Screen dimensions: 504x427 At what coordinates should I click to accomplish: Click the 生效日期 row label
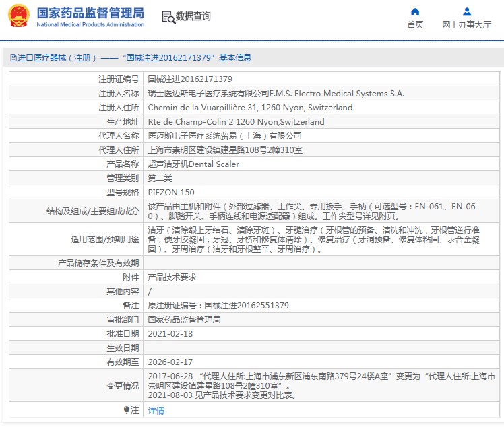click(123, 348)
